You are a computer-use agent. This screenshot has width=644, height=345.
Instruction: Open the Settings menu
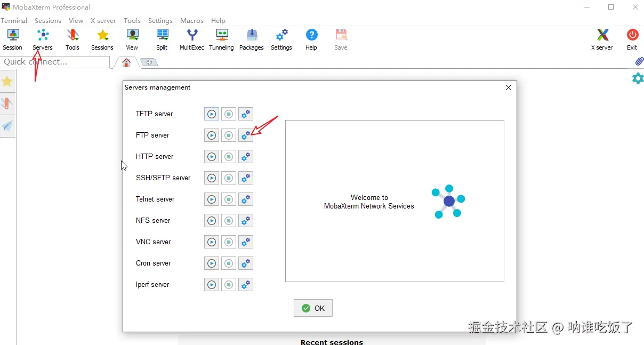coord(160,20)
